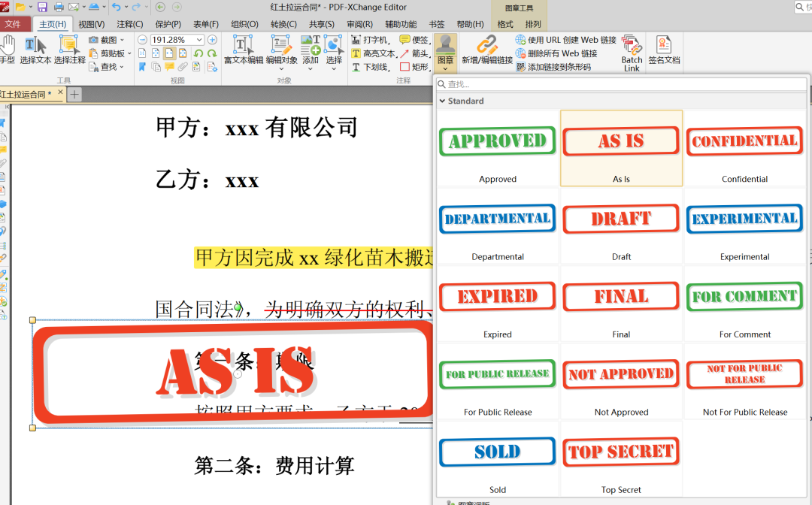Choose the Confidential stamp
Viewport: 812px width, 505px height.
pyautogui.click(x=744, y=148)
